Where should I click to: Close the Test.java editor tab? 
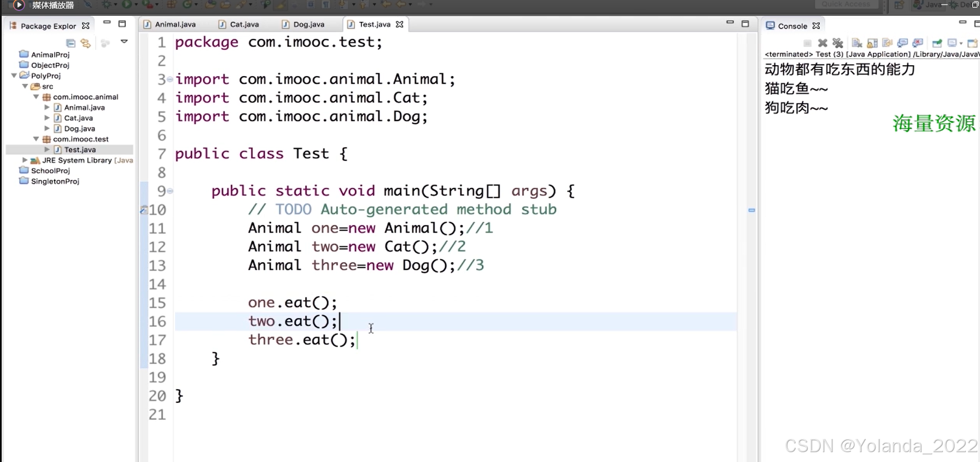(400, 24)
